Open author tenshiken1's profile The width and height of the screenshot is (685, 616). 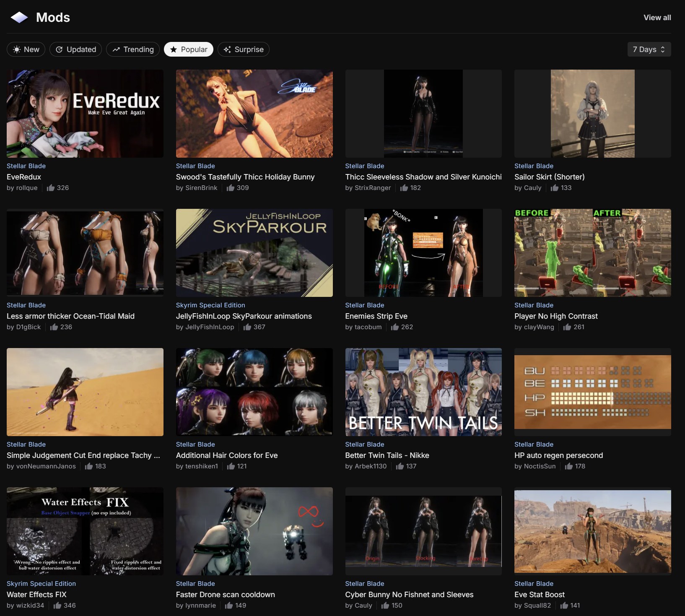coord(202,466)
